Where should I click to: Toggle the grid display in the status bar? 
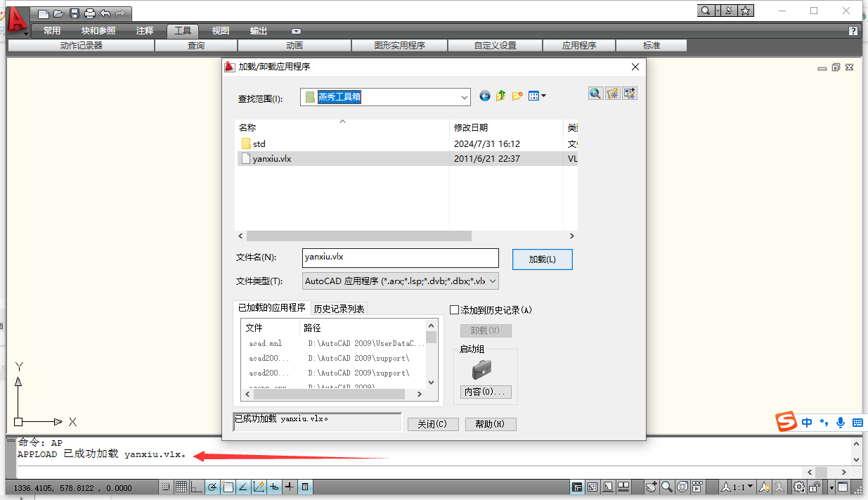(x=181, y=487)
